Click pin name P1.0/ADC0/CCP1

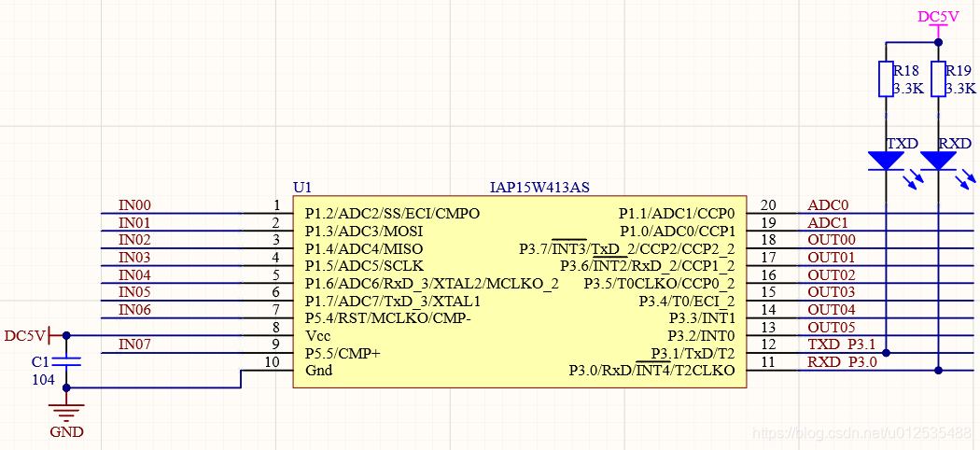678,232
